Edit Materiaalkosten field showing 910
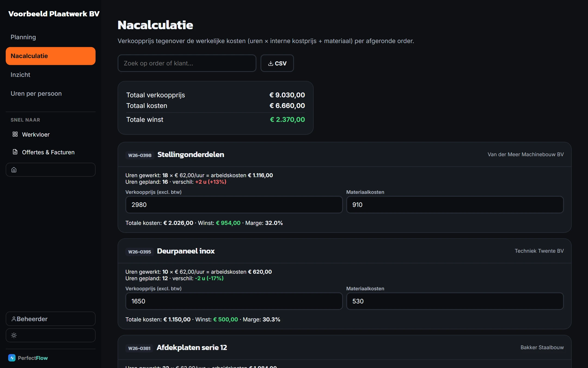588x368 pixels. [x=455, y=205]
